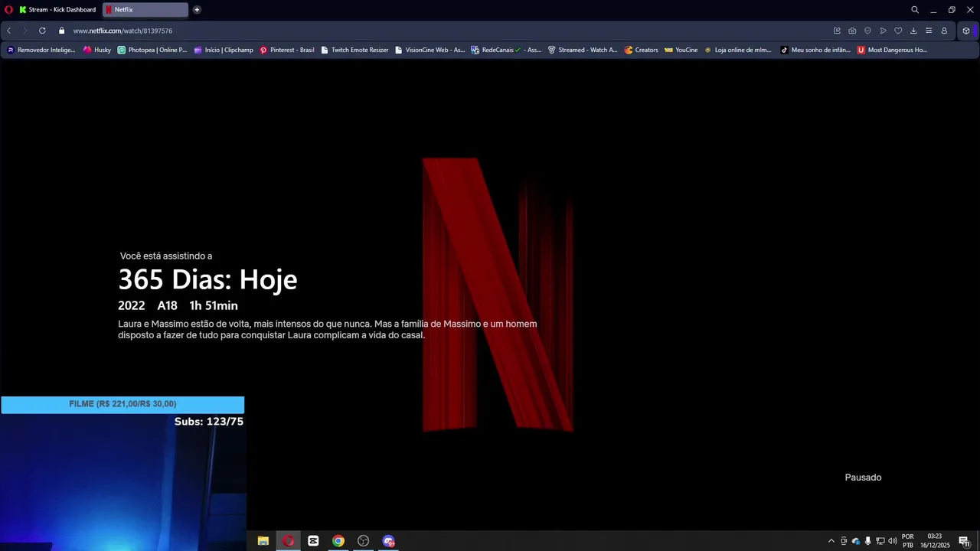Click the 2022 release year text
Screen dimensions: 980x551
132,305
